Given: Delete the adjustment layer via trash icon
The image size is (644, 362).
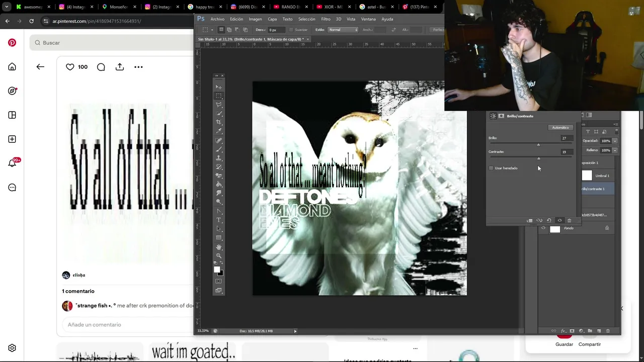Looking at the screenshot, I should (x=569, y=220).
